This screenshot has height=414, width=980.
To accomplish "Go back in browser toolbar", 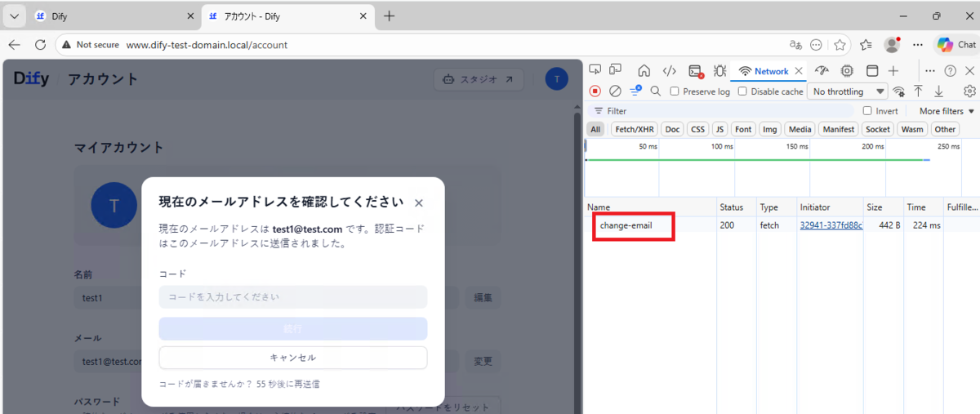I will [14, 45].
